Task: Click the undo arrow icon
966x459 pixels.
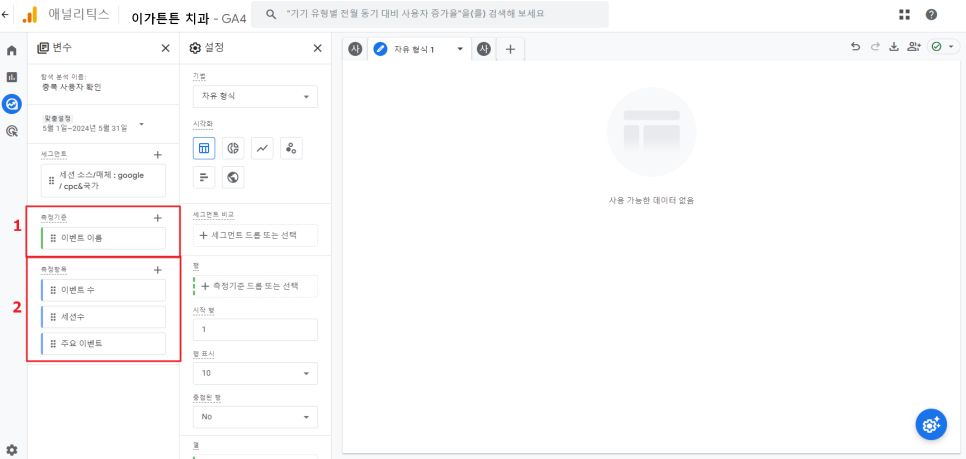Action: [x=855, y=47]
